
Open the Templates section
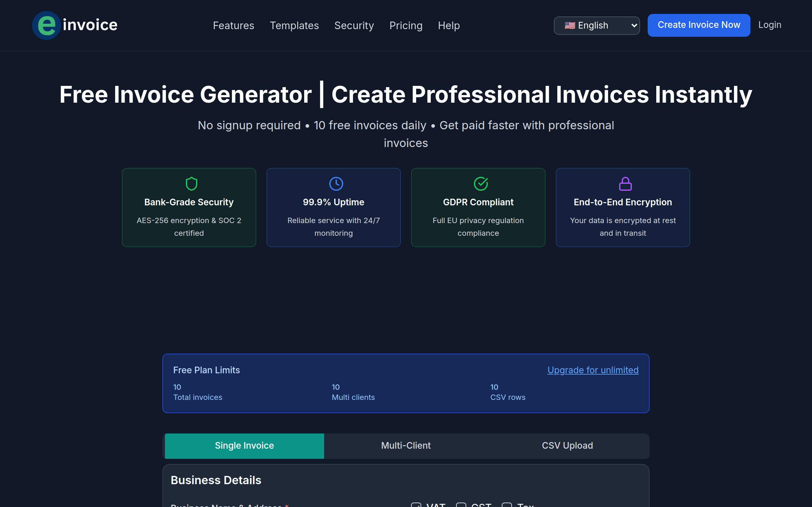294,25
